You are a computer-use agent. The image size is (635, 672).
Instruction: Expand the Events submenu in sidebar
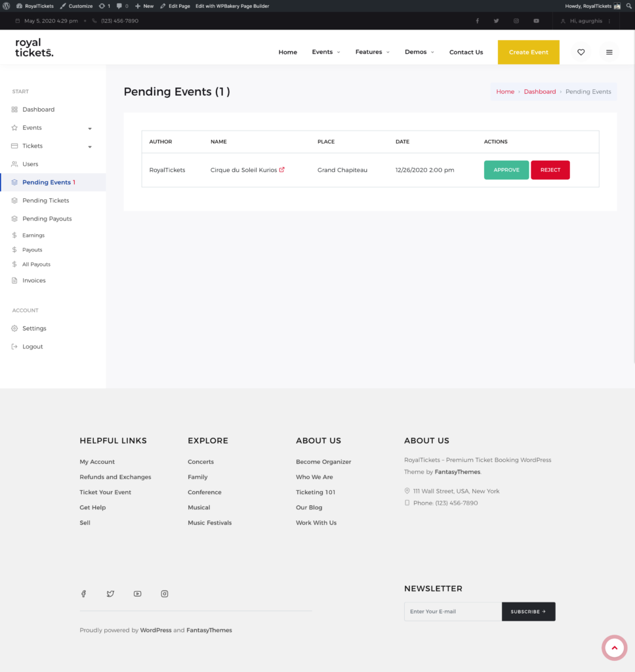[90, 128]
